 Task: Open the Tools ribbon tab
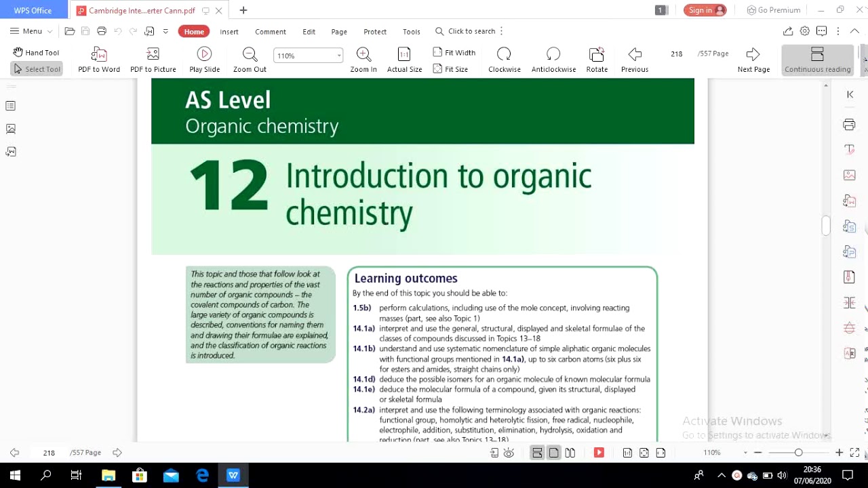point(412,31)
